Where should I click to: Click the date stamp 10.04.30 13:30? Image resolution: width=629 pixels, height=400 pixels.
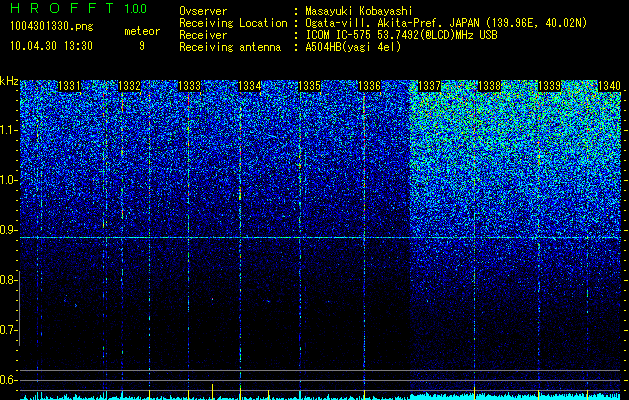coord(51,46)
